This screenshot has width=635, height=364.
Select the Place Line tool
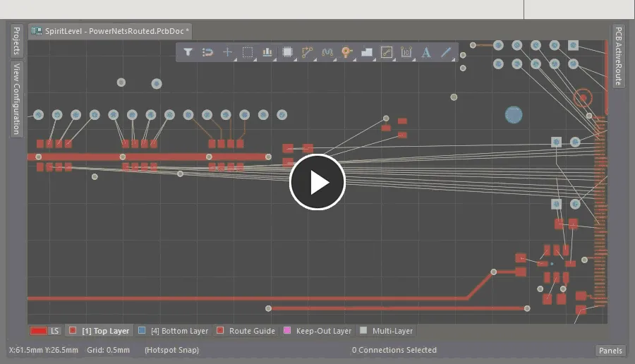click(446, 52)
